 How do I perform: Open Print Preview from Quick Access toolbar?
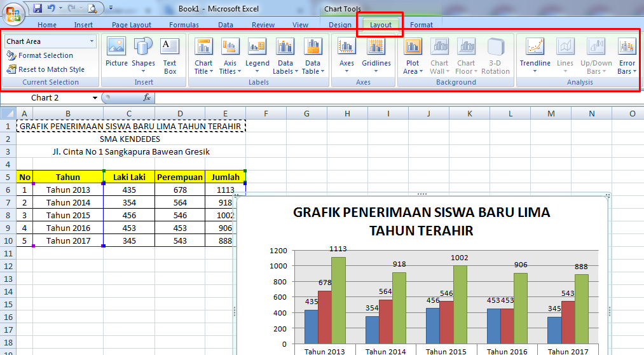92,8
